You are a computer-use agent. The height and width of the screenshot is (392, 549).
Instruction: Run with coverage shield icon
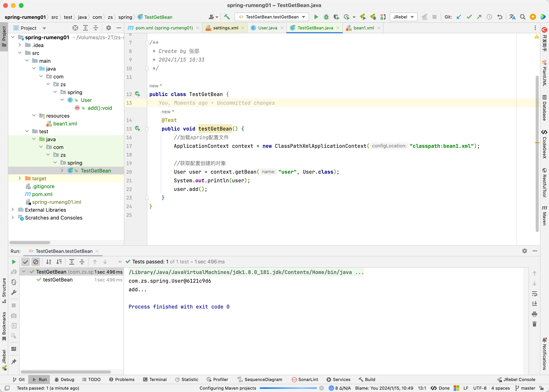pos(336,17)
